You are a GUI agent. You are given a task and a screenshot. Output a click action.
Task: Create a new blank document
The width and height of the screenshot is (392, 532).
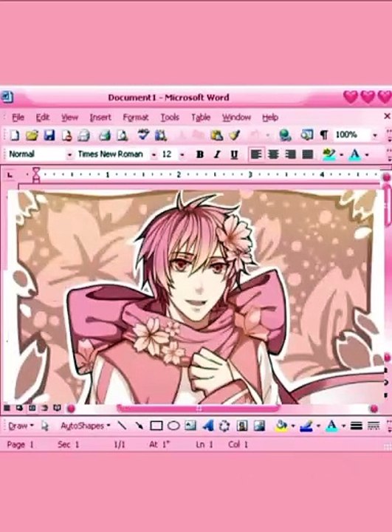click(15, 135)
